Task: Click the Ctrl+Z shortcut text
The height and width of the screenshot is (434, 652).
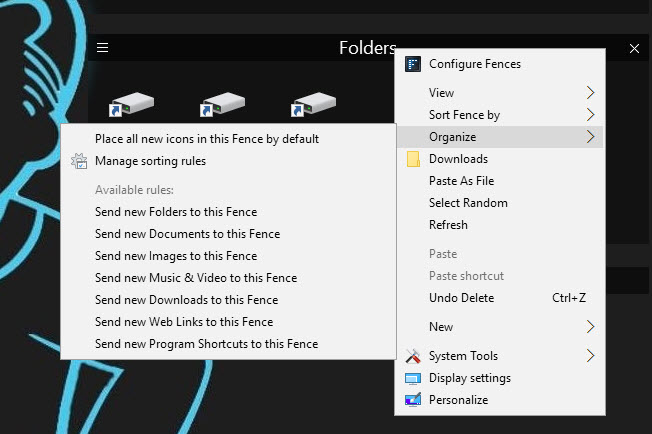Action: [x=569, y=298]
